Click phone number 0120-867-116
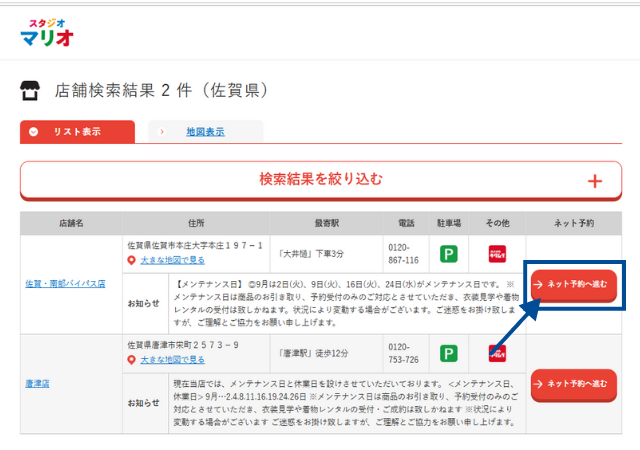The image size is (640, 450). tap(403, 254)
